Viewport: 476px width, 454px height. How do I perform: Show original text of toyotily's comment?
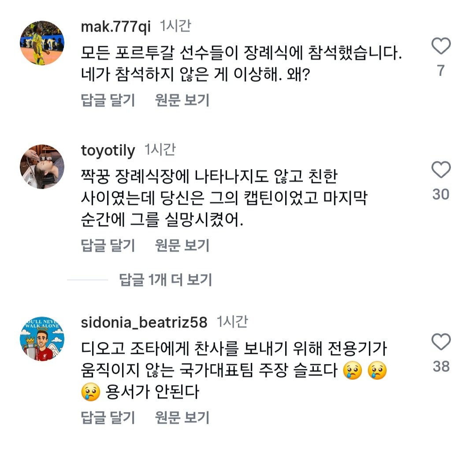pos(182,245)
